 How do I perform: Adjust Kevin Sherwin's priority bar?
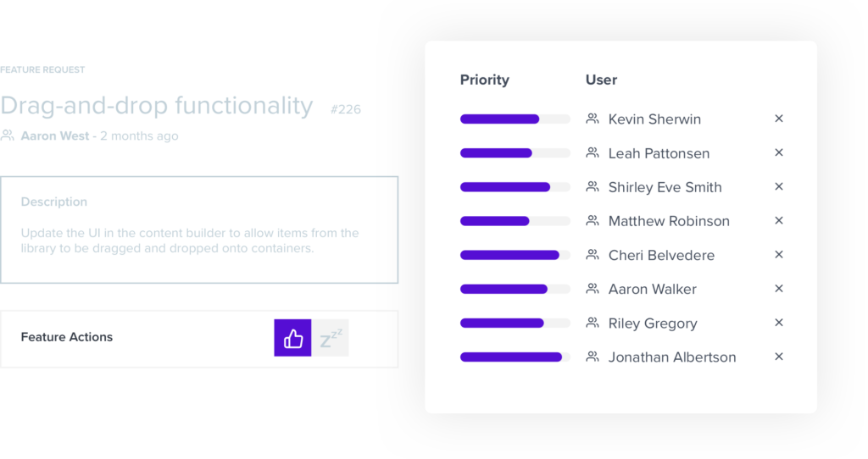tap(515, 119)
